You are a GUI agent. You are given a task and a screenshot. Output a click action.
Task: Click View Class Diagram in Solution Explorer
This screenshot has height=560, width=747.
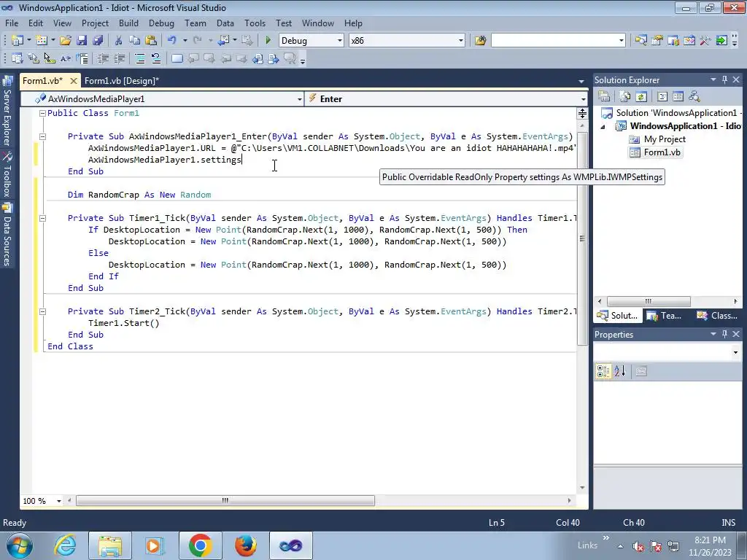tap(694, 97)
